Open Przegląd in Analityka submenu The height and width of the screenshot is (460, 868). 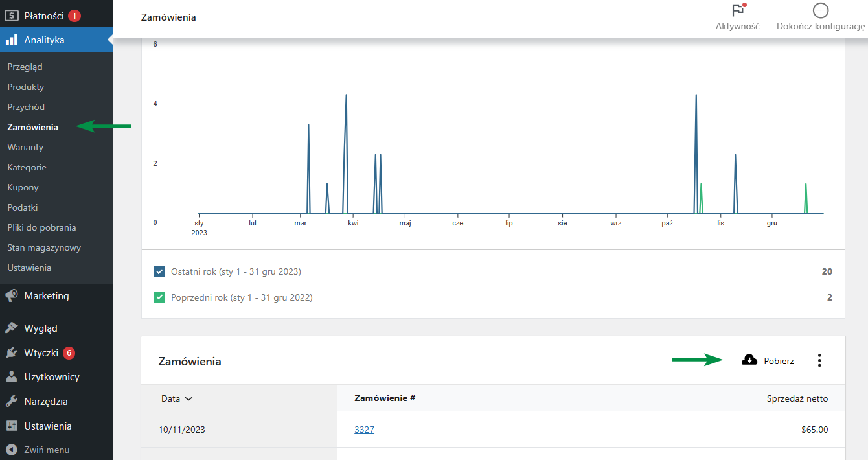[x=25, y=67]
